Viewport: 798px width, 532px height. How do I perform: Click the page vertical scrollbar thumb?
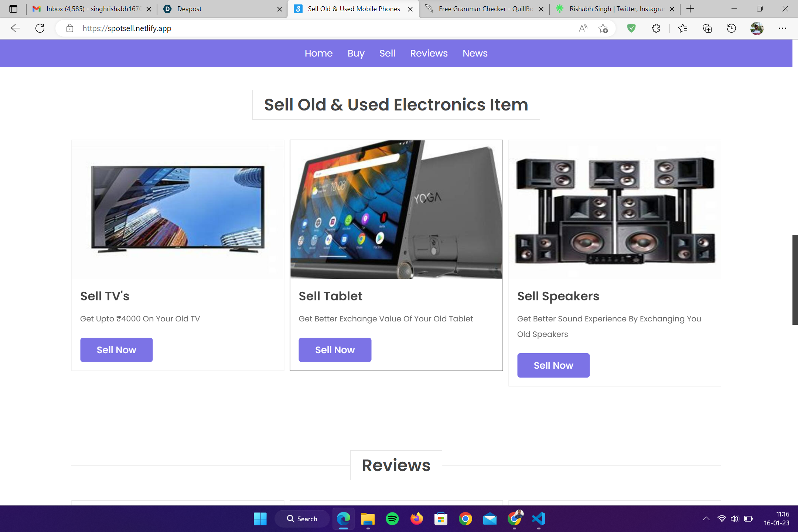click(x=795, y=280)
